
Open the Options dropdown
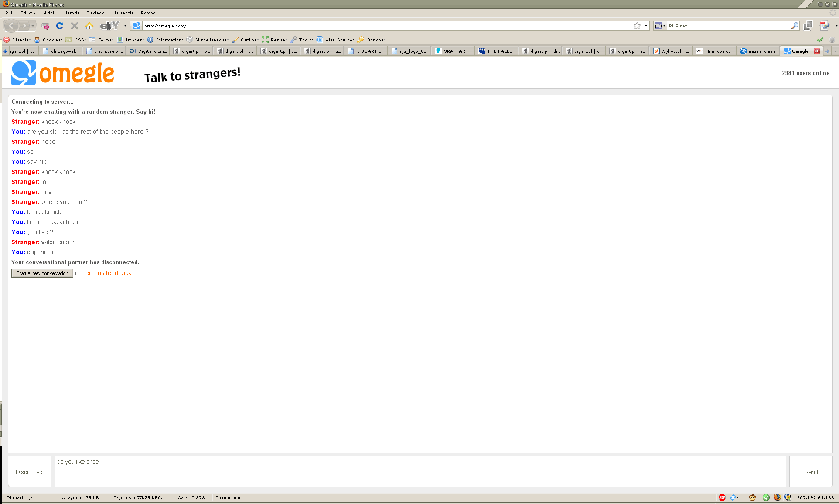[x=372, y=40]
